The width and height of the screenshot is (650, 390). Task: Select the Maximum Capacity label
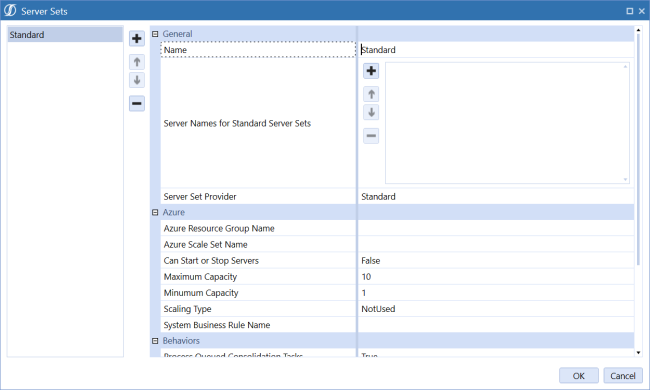[200, 276]
